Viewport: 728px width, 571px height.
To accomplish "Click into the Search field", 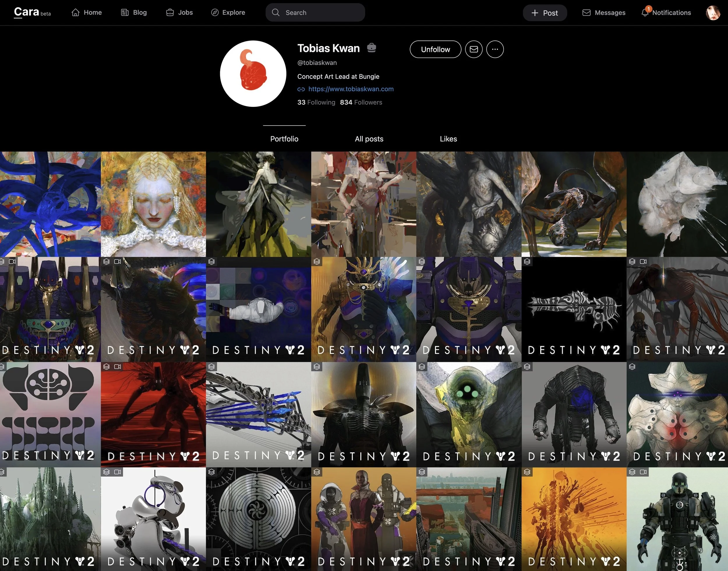I will pyautogui.click(x=315, y=13).
